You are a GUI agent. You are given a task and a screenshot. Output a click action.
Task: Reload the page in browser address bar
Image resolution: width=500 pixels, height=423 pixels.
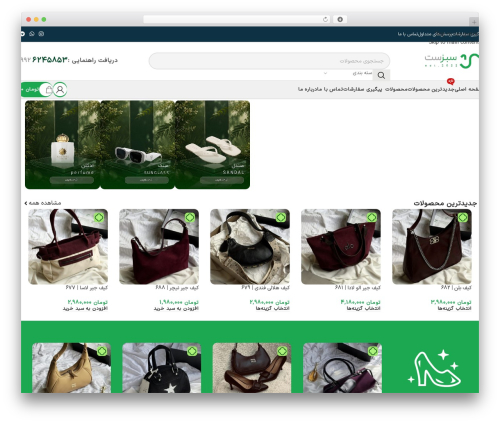tap(325, 19)
